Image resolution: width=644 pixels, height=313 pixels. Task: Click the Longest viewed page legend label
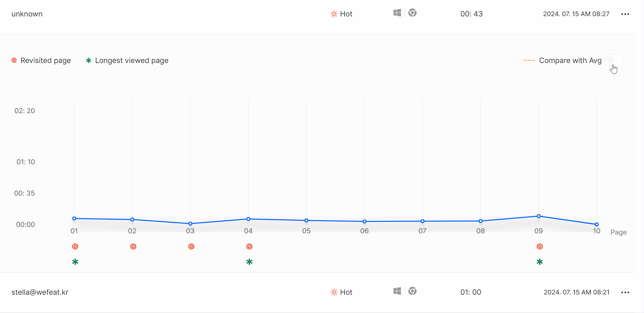(x=132, y=61)
